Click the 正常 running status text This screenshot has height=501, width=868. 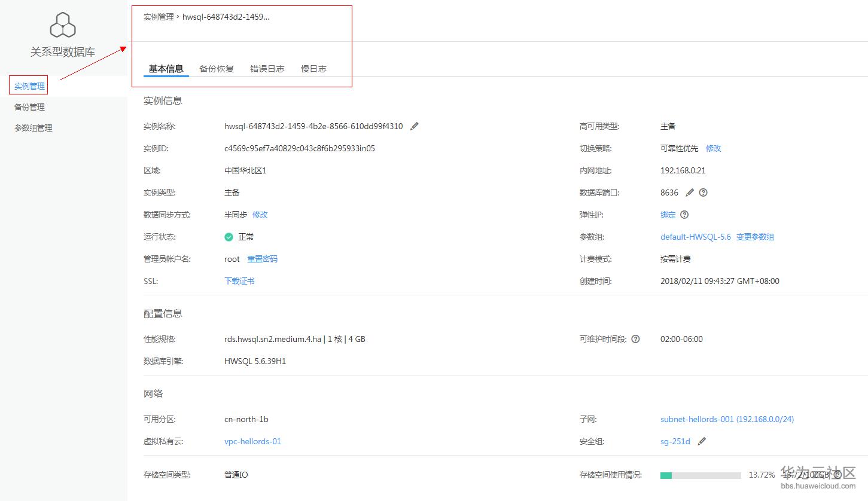point(246,237)
